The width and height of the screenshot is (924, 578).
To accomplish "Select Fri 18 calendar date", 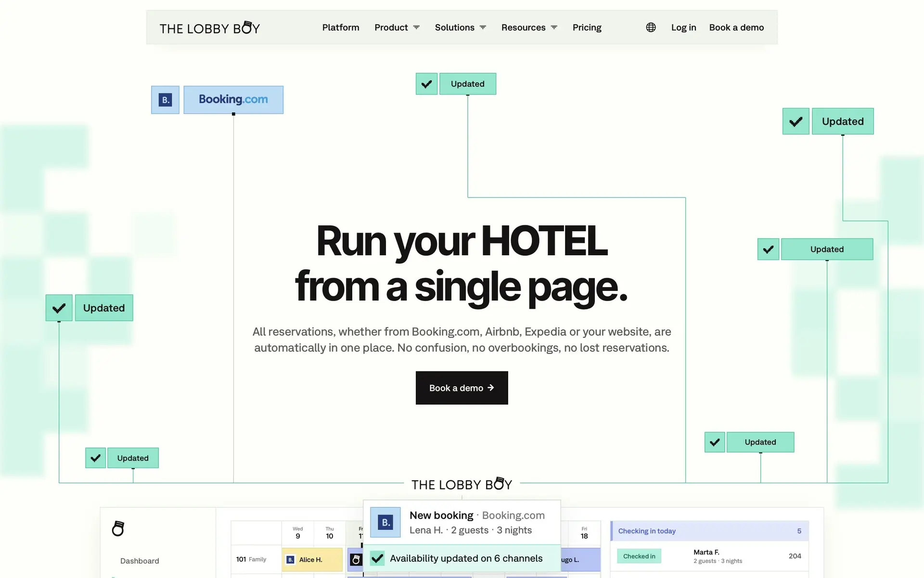I will tap(584, 533).
